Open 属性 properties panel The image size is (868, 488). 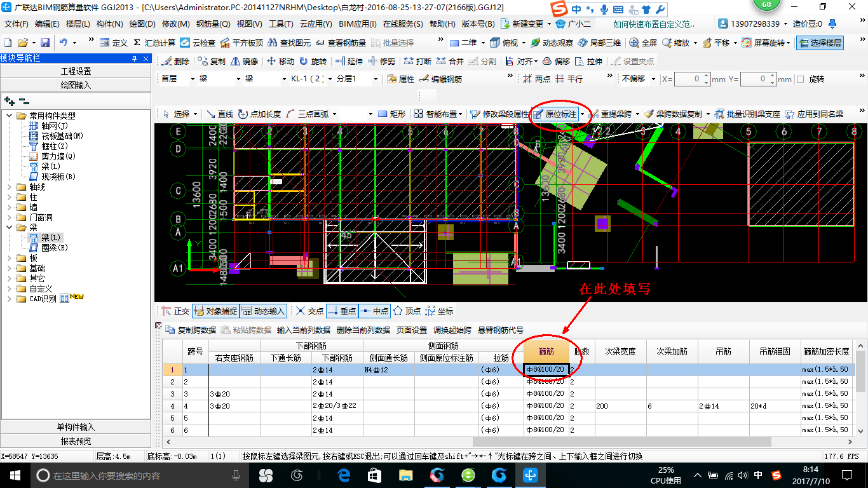(x=401, y=79)
